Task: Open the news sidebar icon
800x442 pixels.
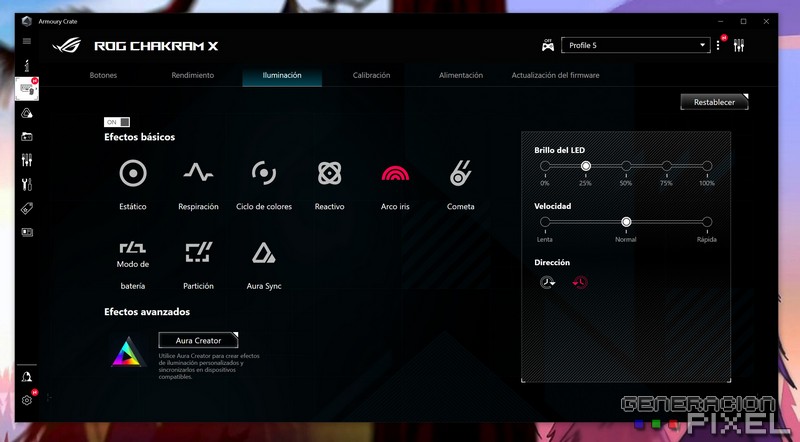Action: click(27, 232)
